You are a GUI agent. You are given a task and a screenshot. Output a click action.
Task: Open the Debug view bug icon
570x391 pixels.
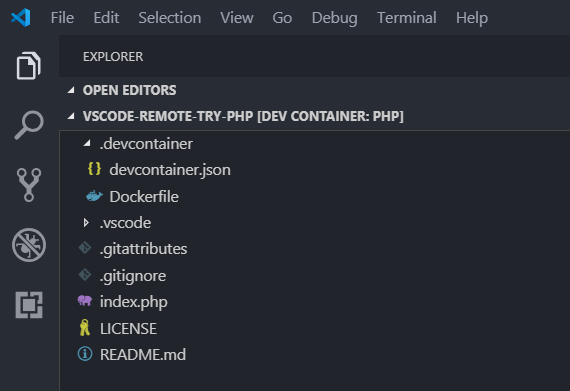pos(29,245)
